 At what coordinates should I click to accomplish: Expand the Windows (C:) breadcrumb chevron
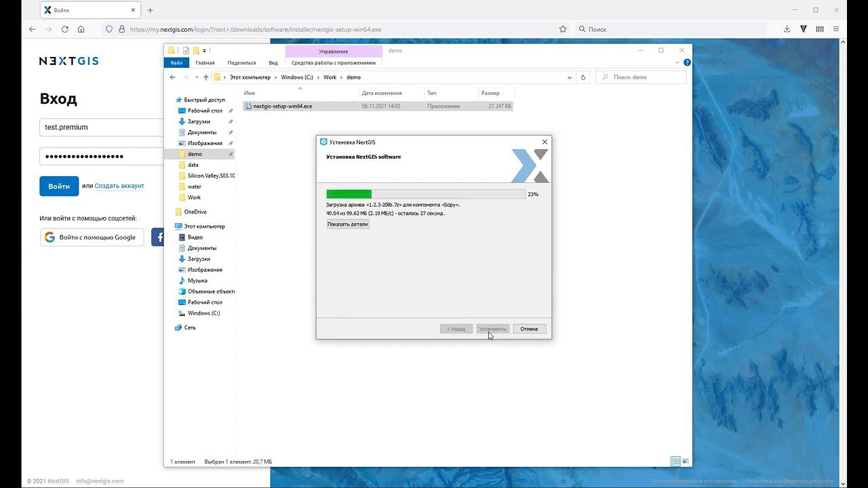(318, 77)
